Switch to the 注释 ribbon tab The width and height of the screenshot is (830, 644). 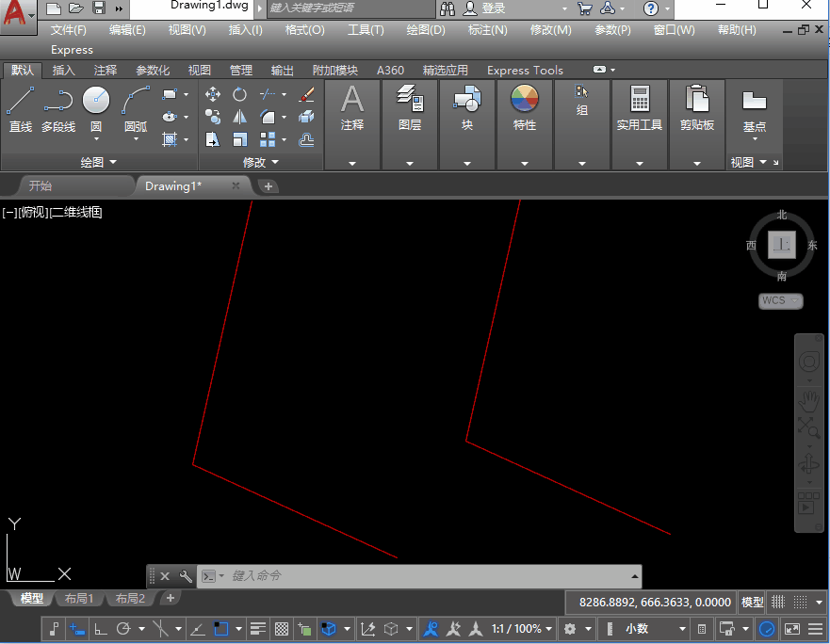(x=106, y=71)
